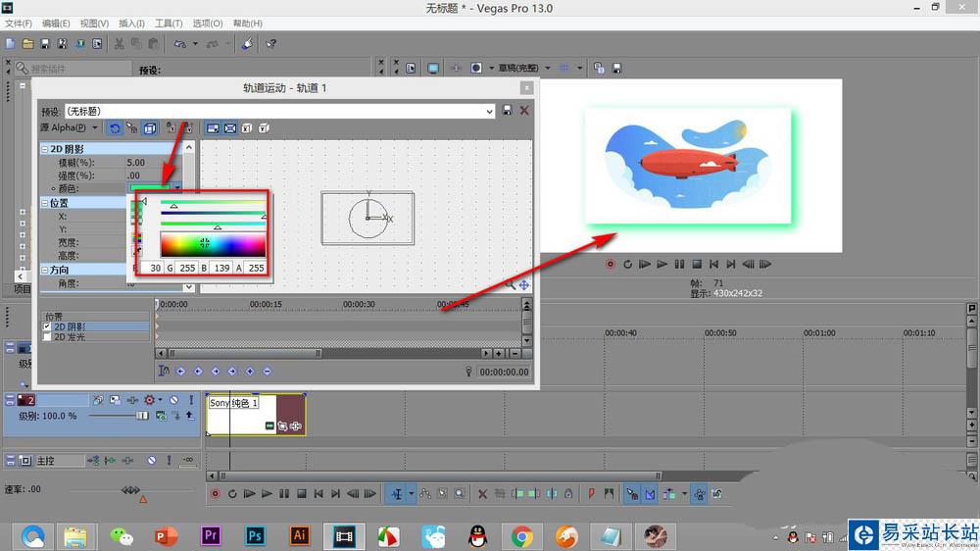Open preview quality 草稿(完整) dropdown
This screenshot has height=551, width=980.
pyautogui.click(x=548, y=68)
